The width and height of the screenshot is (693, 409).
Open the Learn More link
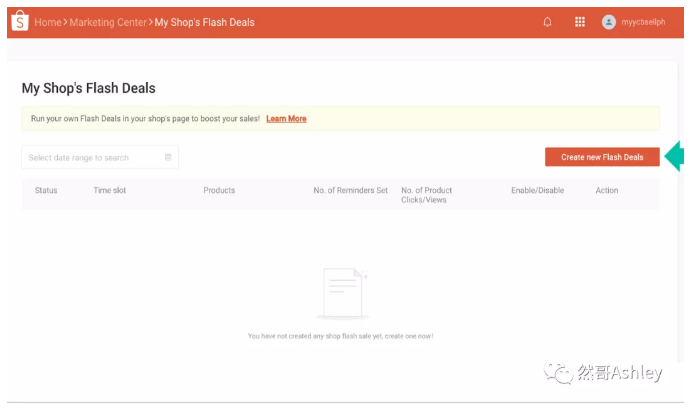(x=286, y=118)
